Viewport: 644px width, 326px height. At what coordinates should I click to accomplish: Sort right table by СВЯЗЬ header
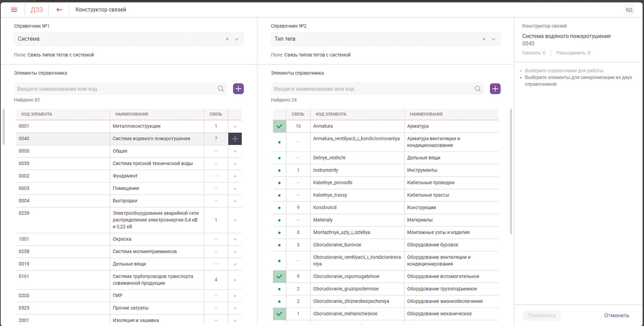[x=298, y=114]
